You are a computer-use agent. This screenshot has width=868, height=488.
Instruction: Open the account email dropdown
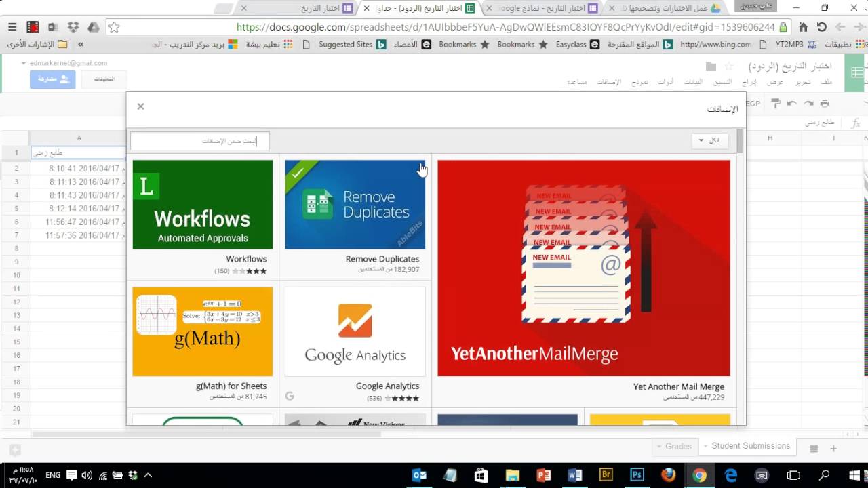tap(65, 63)
